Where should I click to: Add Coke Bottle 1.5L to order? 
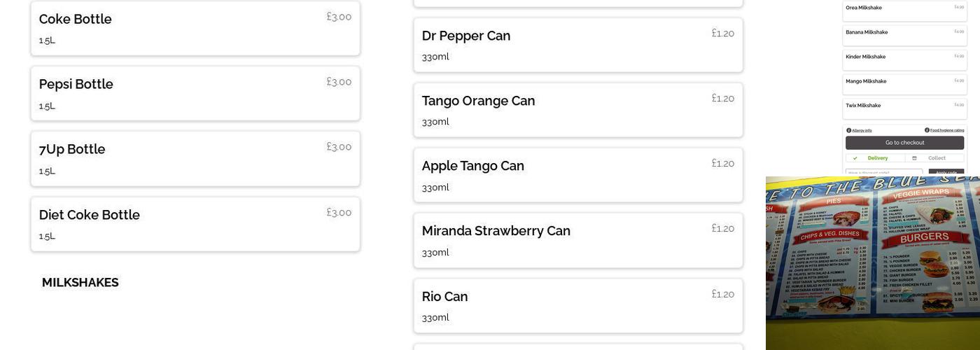(x=195, y=28)
